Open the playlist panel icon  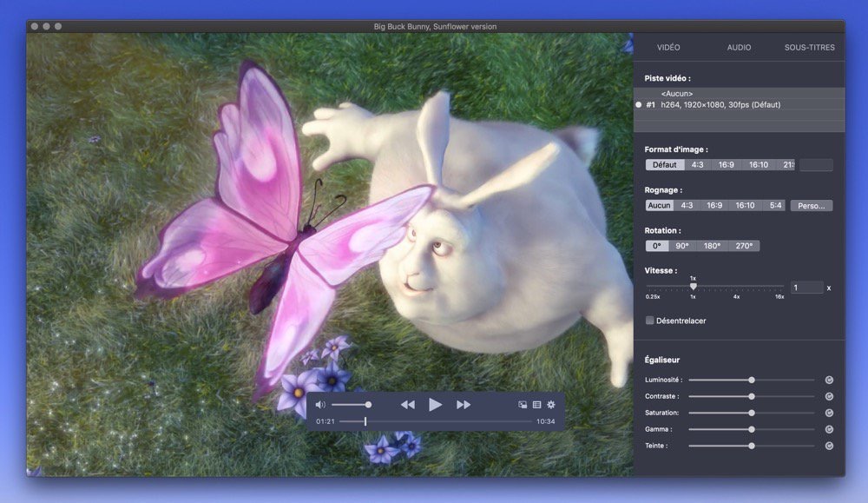[x=537, y=405]
